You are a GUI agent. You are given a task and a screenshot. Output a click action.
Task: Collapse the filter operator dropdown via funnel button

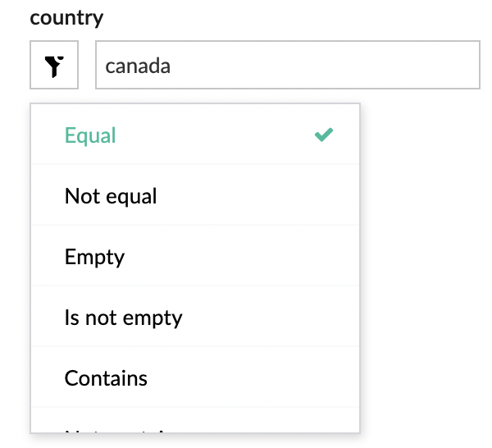click(54, 66)
